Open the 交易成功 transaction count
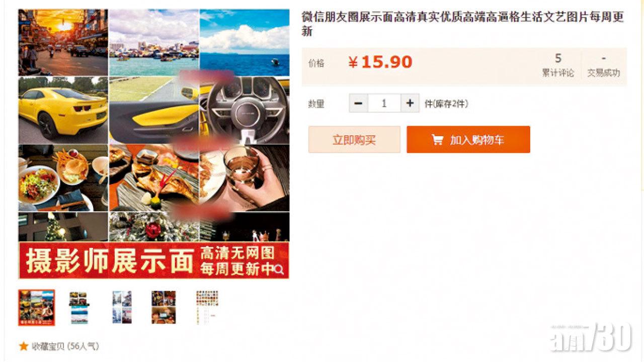Screen dimensions: 644x362 [604, 65]
